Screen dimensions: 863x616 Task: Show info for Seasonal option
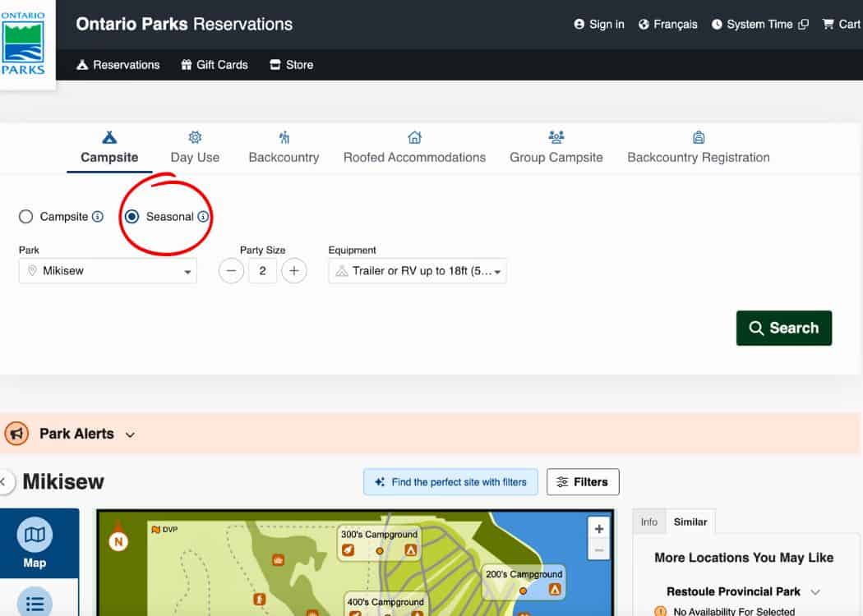pyautogui.click(x=203, y=217)
